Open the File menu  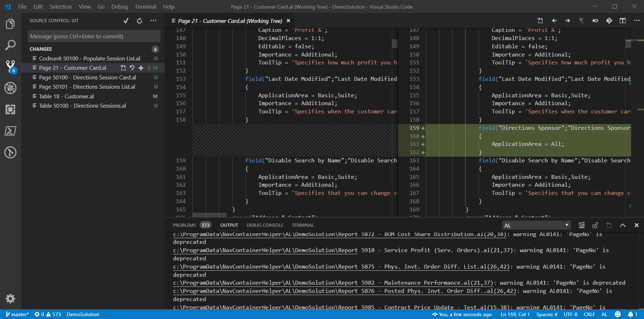[22, 6]
